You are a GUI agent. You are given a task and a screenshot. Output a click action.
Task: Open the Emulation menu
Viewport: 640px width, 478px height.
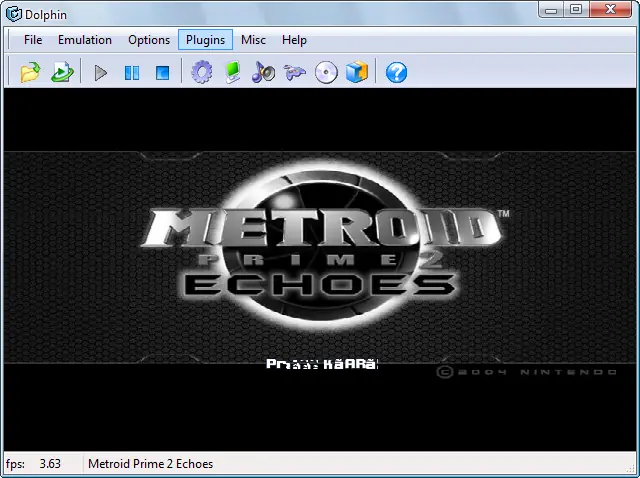click(85, 40)
